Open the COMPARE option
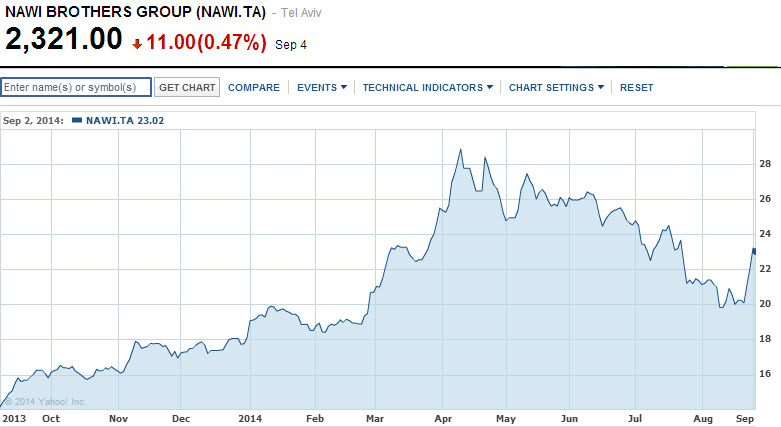The width and height of the screenshot is (781, 427). tap(254, 88)
